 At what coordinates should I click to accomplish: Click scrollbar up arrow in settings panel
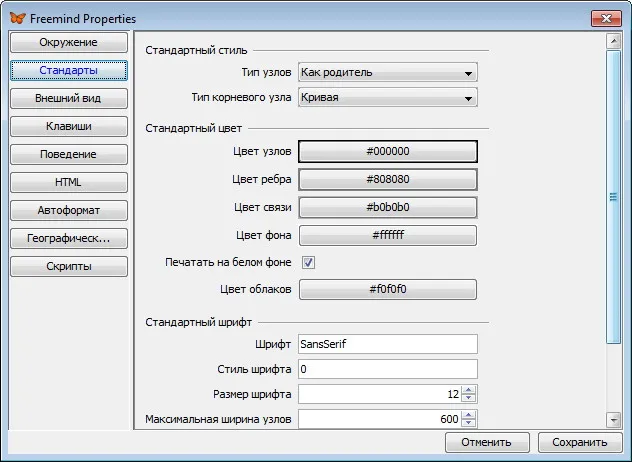[613, 41]
